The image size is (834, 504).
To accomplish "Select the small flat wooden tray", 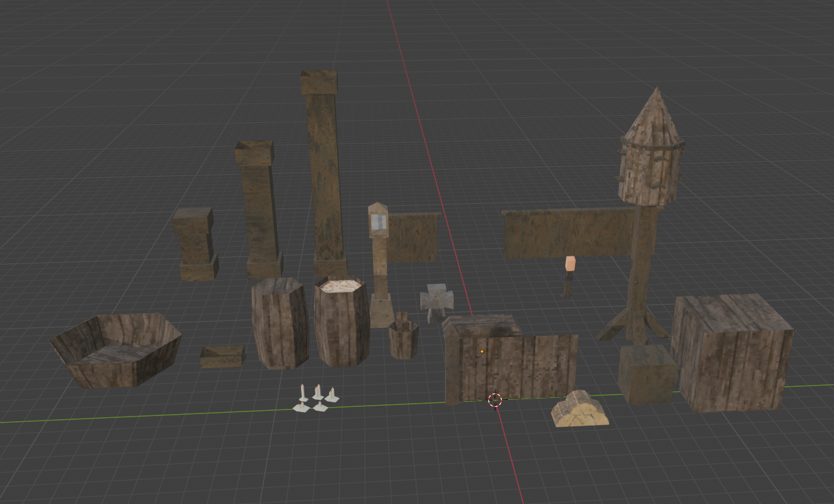I will click(221, 356).
